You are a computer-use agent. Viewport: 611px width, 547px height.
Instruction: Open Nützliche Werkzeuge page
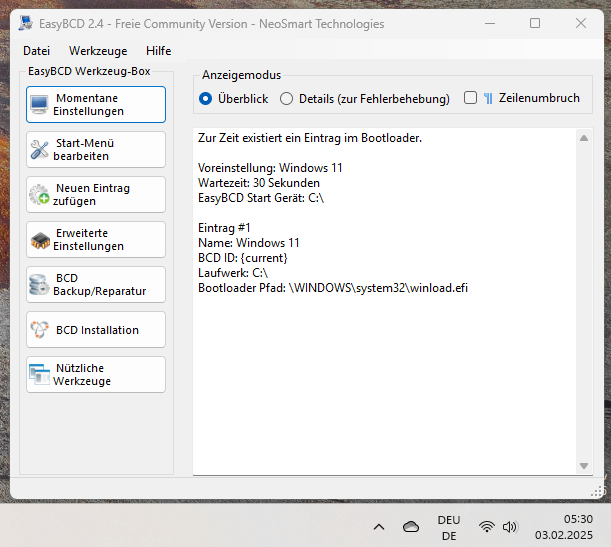point(96,374)
